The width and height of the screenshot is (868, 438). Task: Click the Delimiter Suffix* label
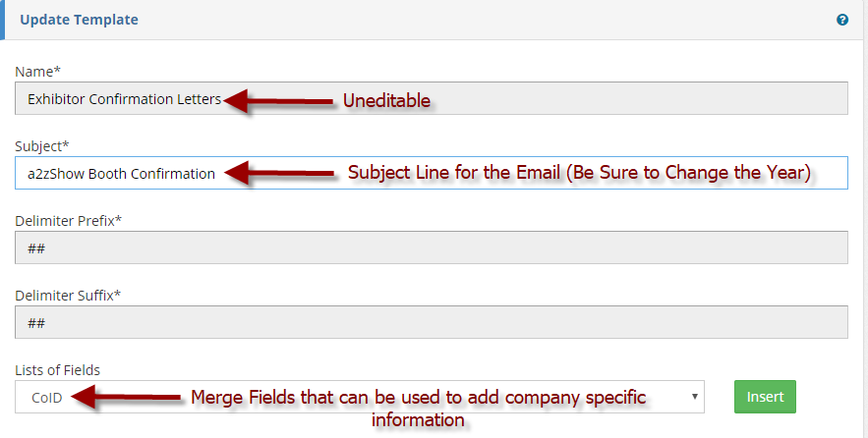point(68,295)
